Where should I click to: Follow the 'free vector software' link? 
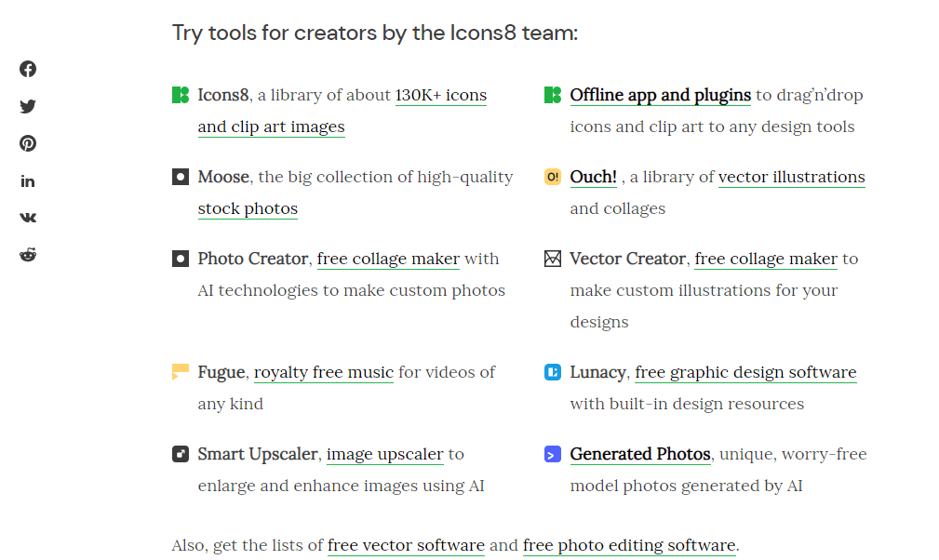[x=406, y=546]
